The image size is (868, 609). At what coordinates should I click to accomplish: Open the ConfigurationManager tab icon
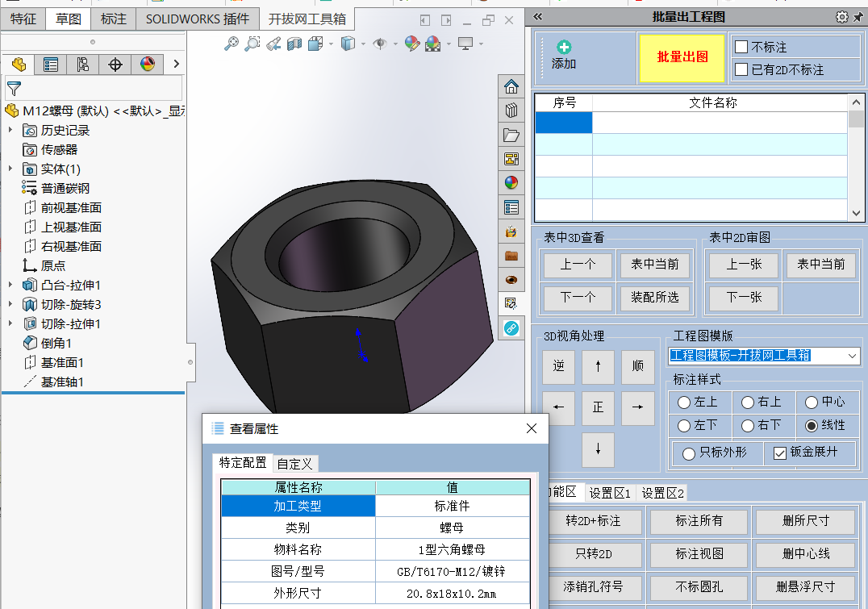pos(83,65)
